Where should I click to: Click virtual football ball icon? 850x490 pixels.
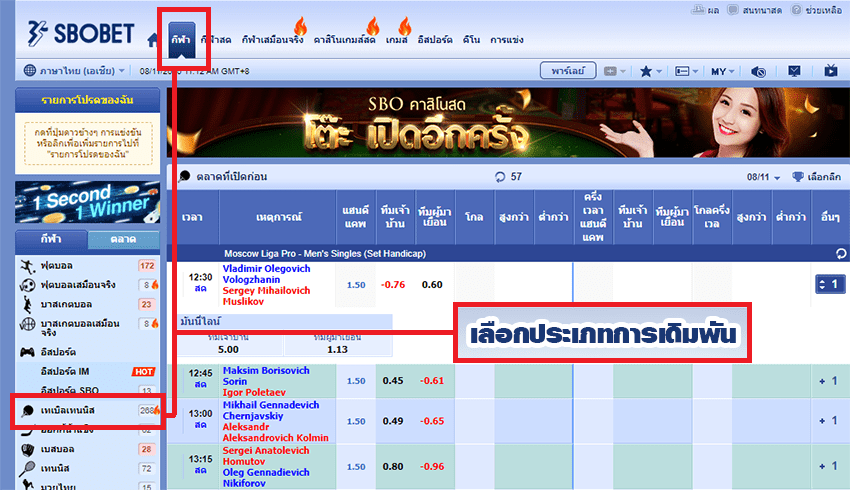tap(27, 285)
